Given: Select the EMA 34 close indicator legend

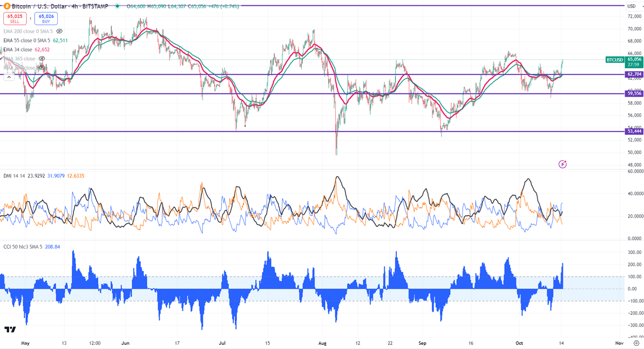Looking at the screenshot, I should [x=18, y=49].
